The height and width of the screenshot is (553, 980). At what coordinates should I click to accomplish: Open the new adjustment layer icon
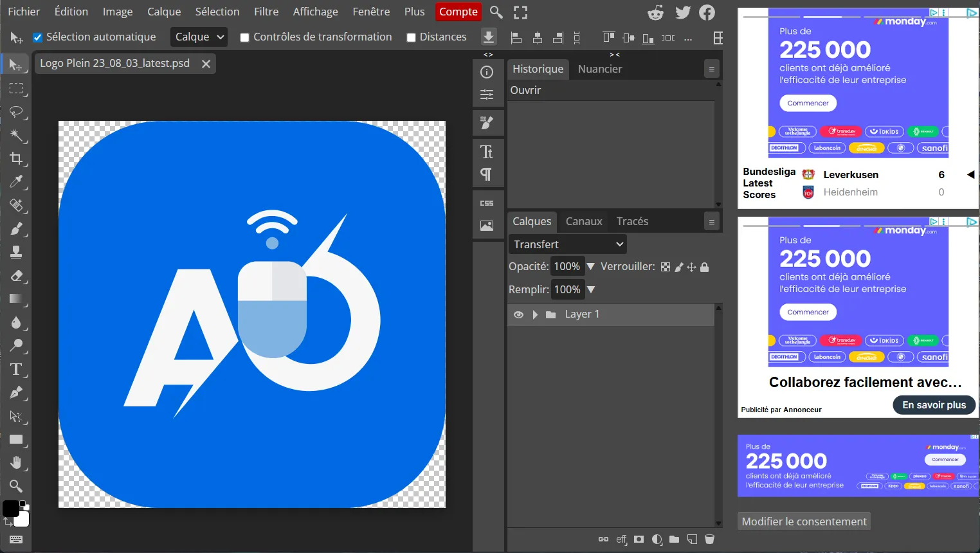[x=657, y=539]
